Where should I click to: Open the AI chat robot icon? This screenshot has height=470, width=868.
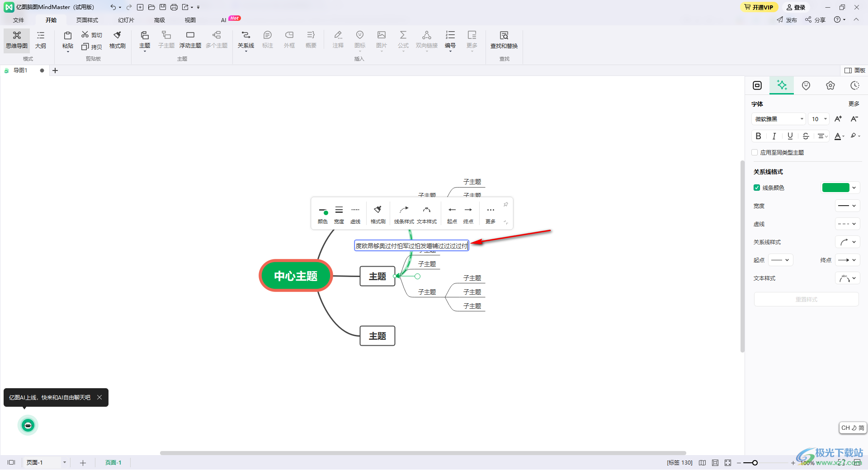pos(28,425)
